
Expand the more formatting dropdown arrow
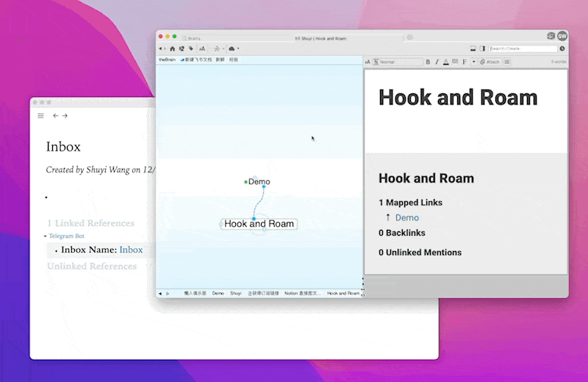click(x=473, y=62)
